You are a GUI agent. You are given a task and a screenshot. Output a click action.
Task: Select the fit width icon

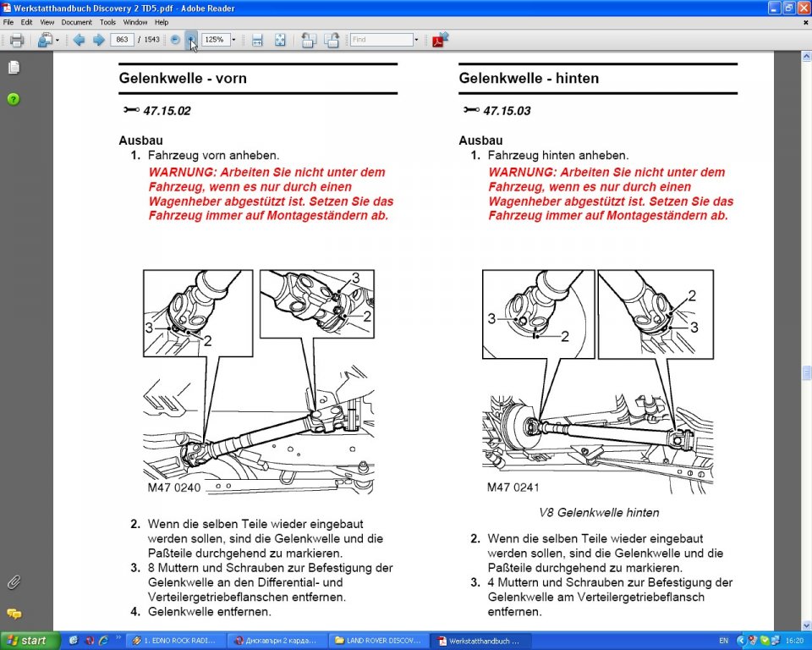point(257,40)
